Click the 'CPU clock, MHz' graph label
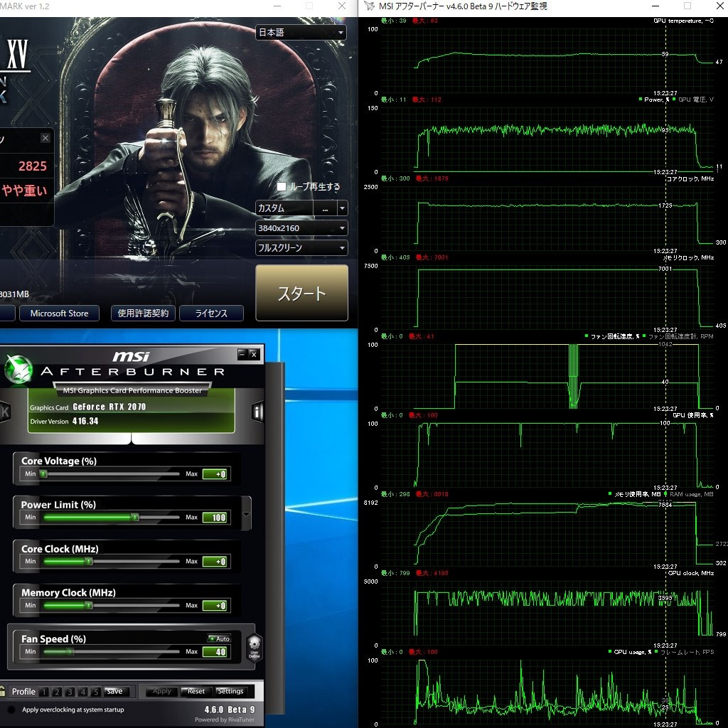 [691, 574]
